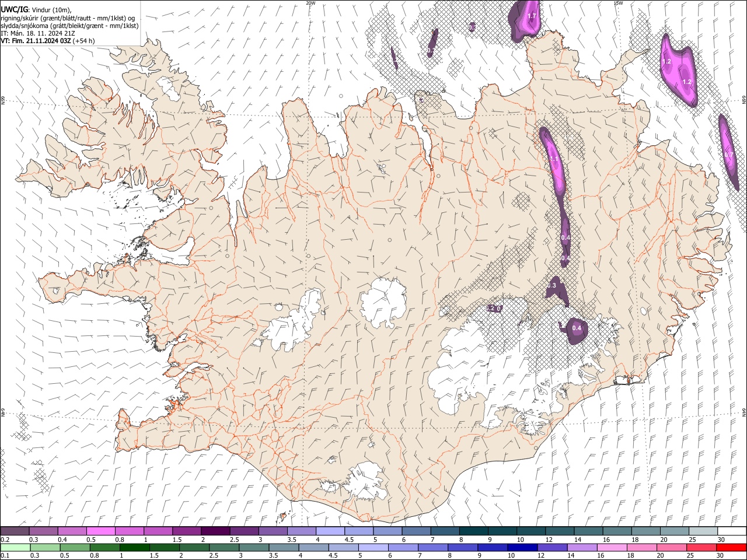
Task: Click the lower legend swatch starting at 20
Action: click(x=672, y=548)
